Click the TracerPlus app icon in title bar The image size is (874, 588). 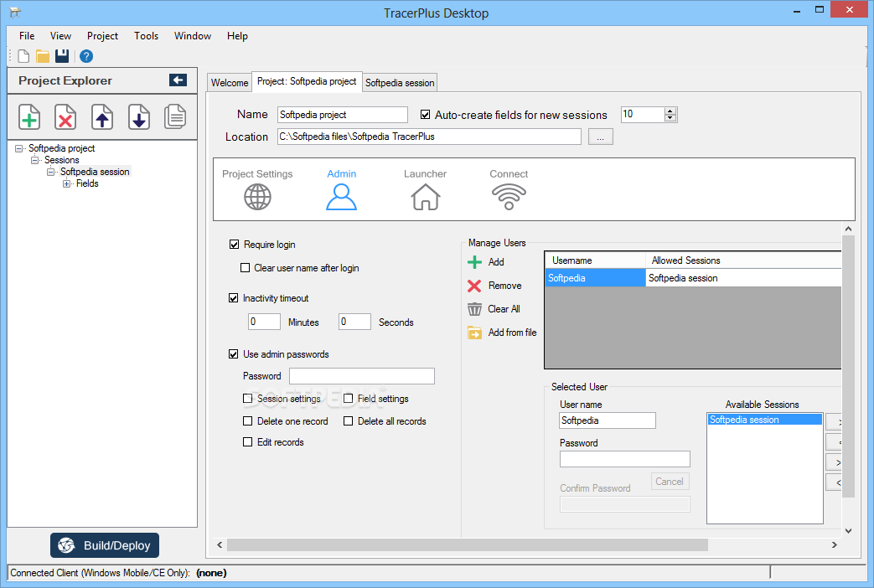15,13
